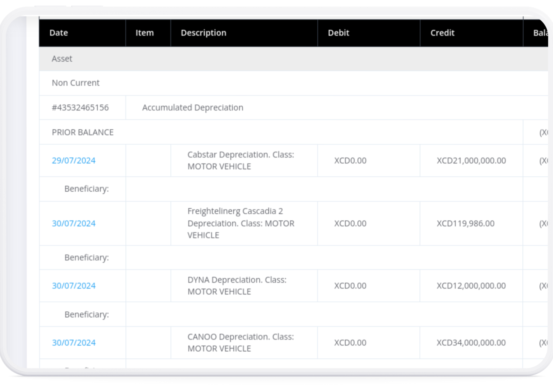Click the Debit column header
Screen dimensions: 553x392
pos(338,33)
